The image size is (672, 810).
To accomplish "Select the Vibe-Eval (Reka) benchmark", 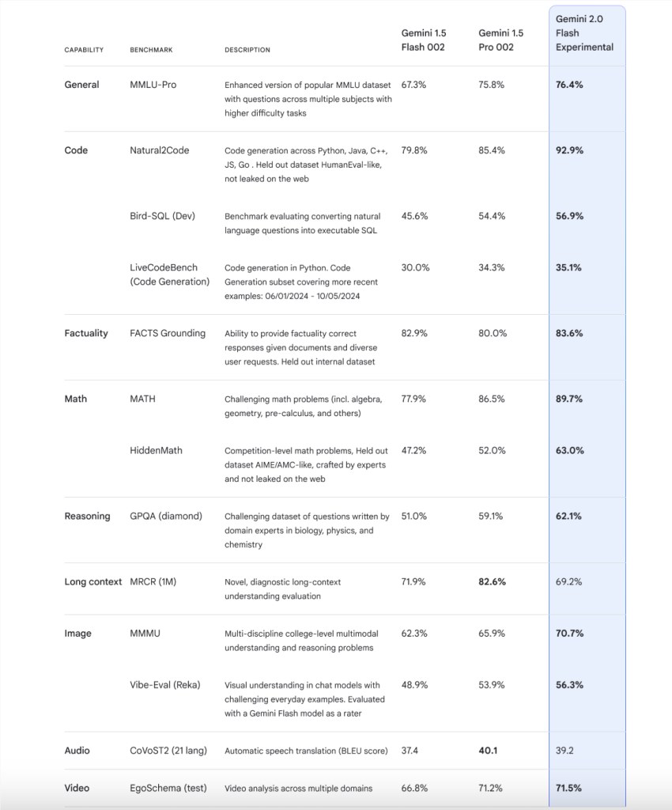I will (x=164, y=685).
